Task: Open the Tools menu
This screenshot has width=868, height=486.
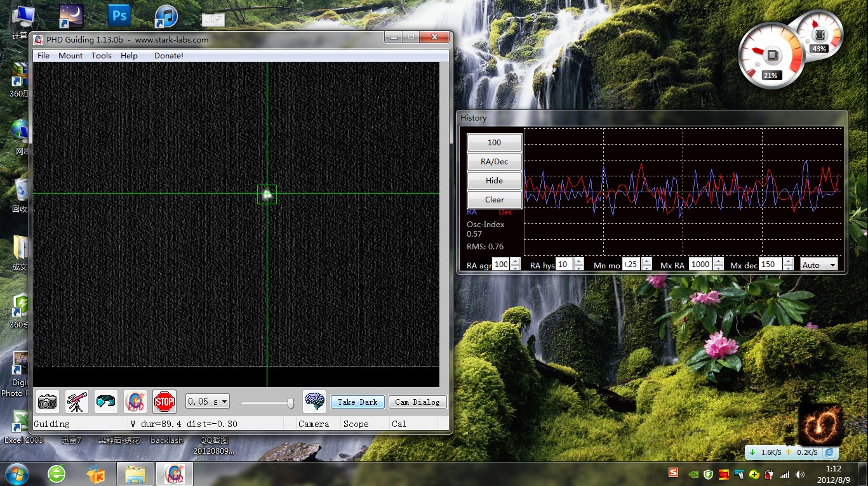Action: [x=102, y=56]
